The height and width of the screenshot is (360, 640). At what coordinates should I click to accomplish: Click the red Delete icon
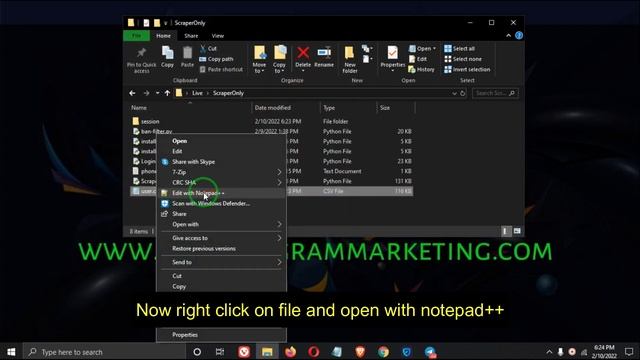point(303,53)
